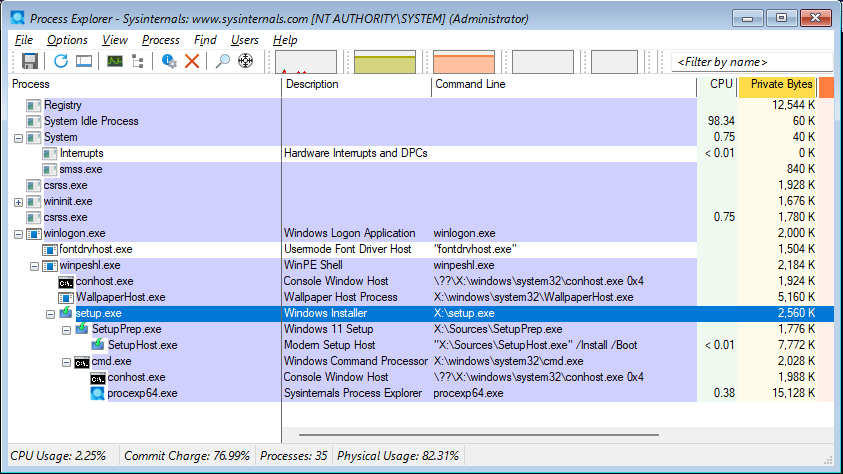Click the red Kill Process icon
Image resolution: width=843 pixels, height=474 pixels.
point(192,61)
